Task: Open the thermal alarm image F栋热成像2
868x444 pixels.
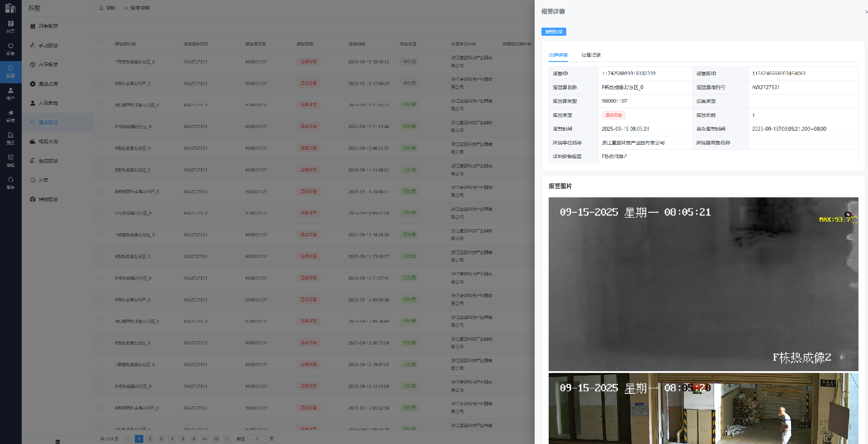Action: pyautogui.click(x=703, y=284)
